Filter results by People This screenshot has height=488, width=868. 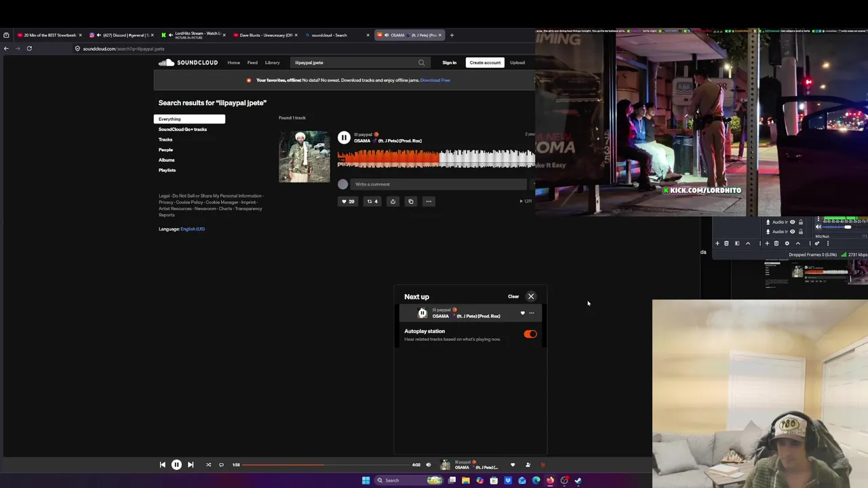click(x=165, y=150)
